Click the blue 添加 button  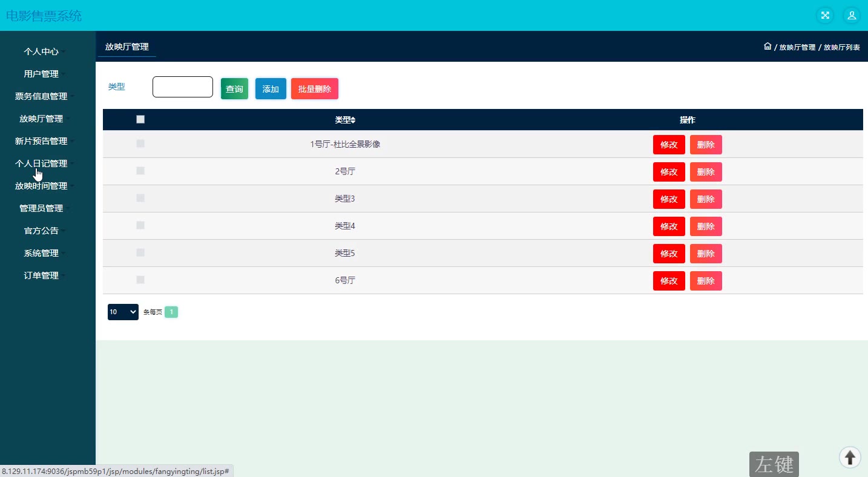pos(271,89)
